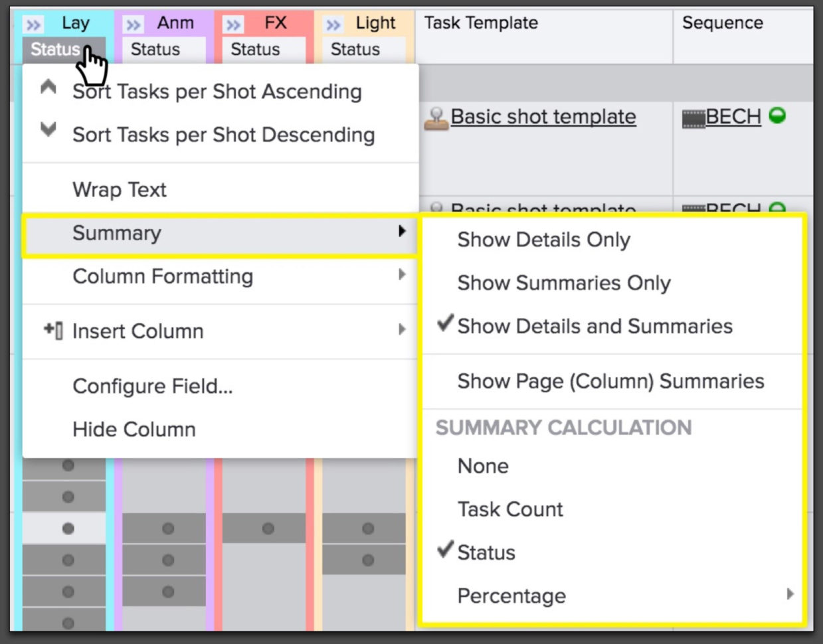Open the Column Formatting submenu
This screenshot has height=644, width=823.
(163, 276)
